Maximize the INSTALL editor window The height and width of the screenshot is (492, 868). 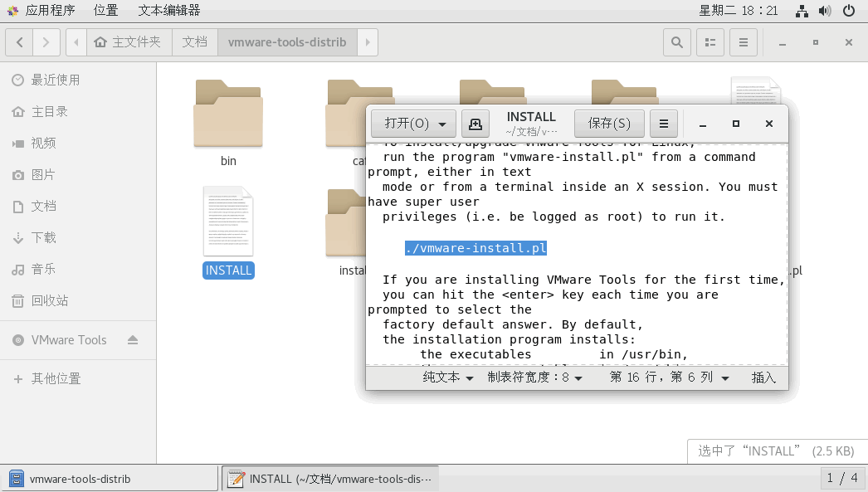(736, 124)
